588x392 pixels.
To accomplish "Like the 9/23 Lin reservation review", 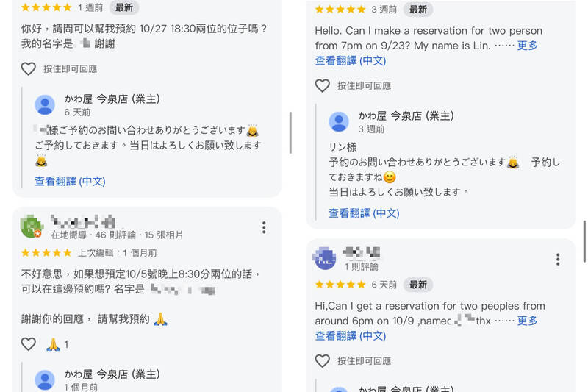I will click(322, 86).
